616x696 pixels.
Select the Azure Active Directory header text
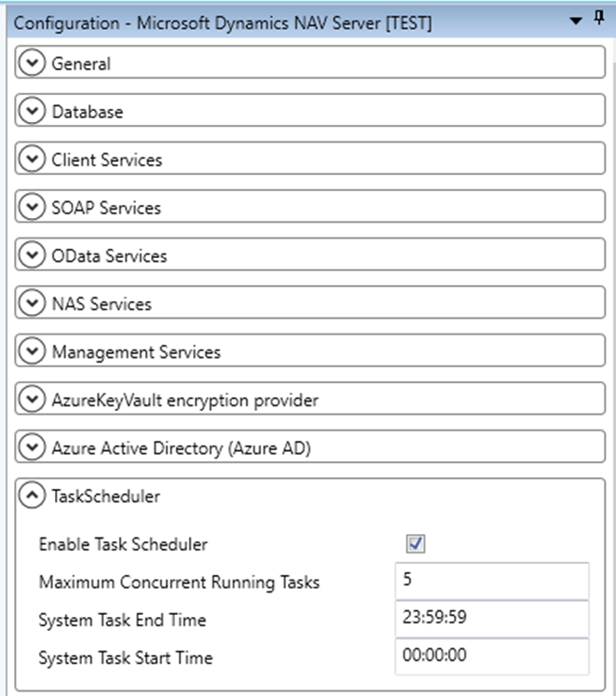[x=181, y=448]
